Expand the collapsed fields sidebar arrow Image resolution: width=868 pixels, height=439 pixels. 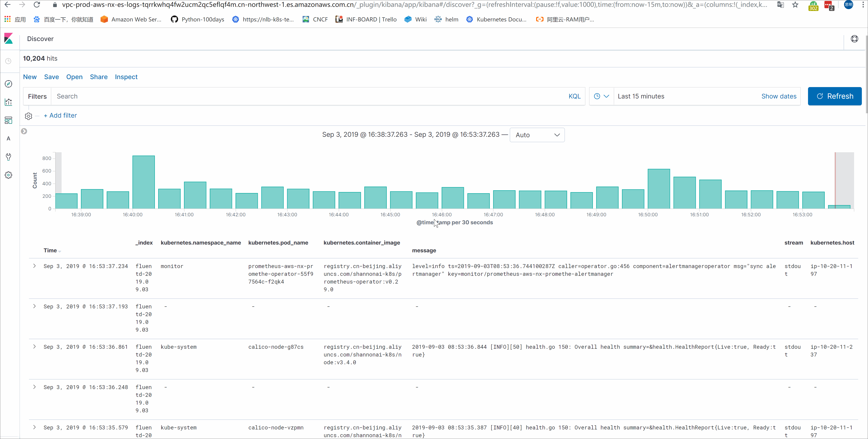pos(24,131)
